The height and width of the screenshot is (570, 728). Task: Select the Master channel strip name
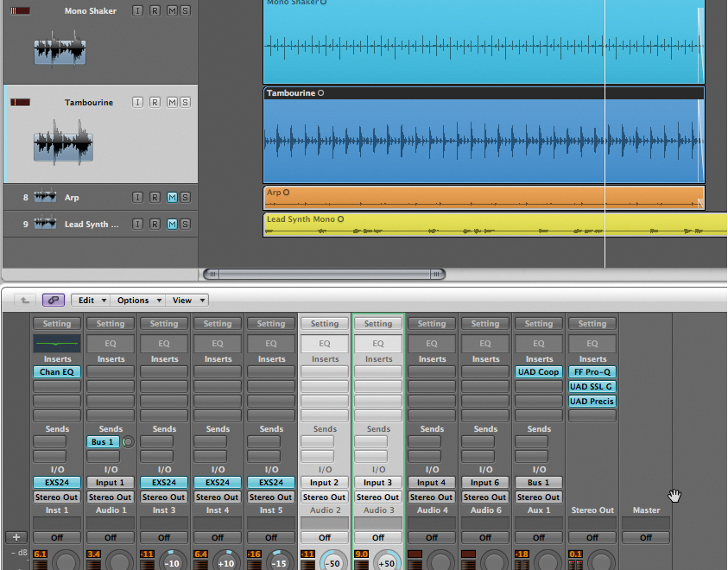(646, 510)
